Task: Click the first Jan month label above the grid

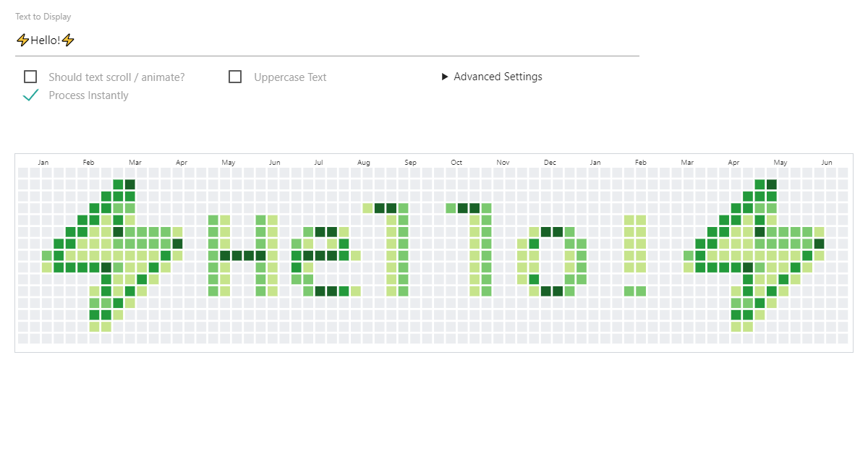Action: [x=43, y=162]
